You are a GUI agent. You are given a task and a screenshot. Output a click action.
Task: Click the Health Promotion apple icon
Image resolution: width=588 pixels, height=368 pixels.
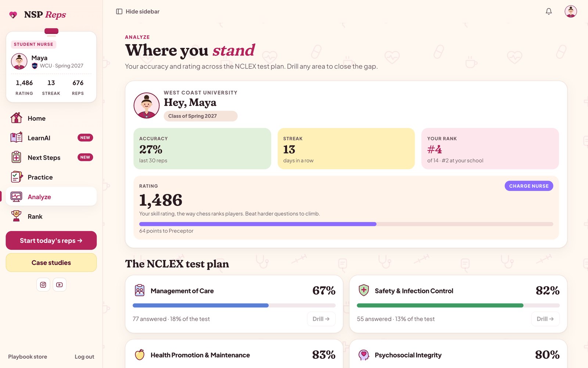click(140, 355)
